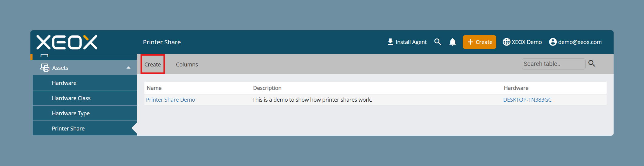Click the orange Create button

coord(479,42)
